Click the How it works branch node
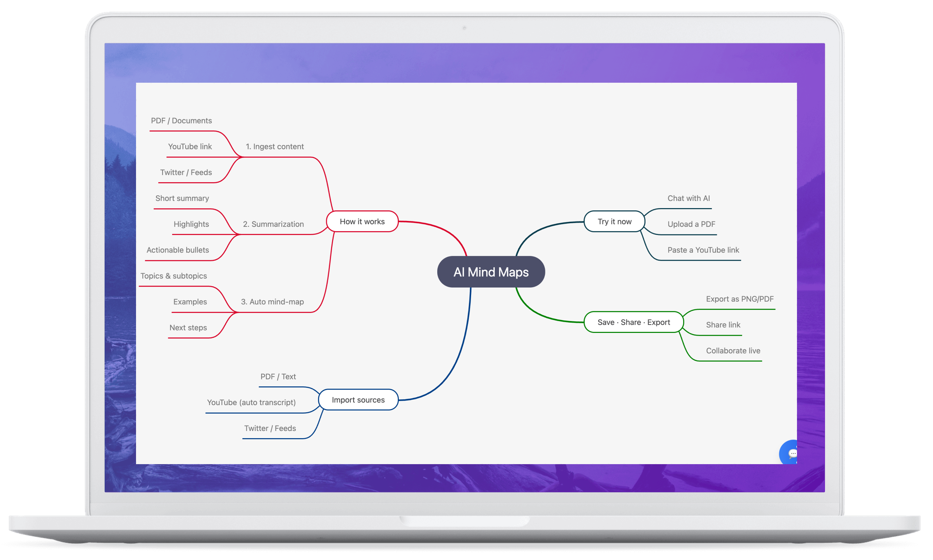The height and width of the screenshot is (560, 933). tap(362, 222)
